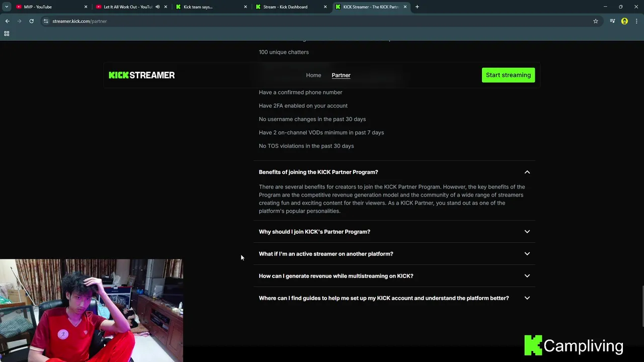Expand Why should I join KICK's Partner Program chevron
The width and height of the screenshot is (644, 362).
(527, 232)
